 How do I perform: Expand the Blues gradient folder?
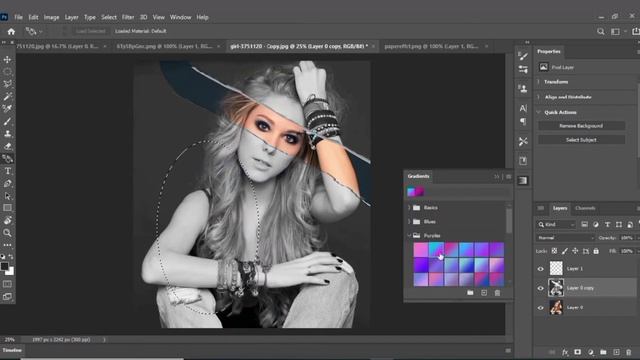tap(409, 221)
